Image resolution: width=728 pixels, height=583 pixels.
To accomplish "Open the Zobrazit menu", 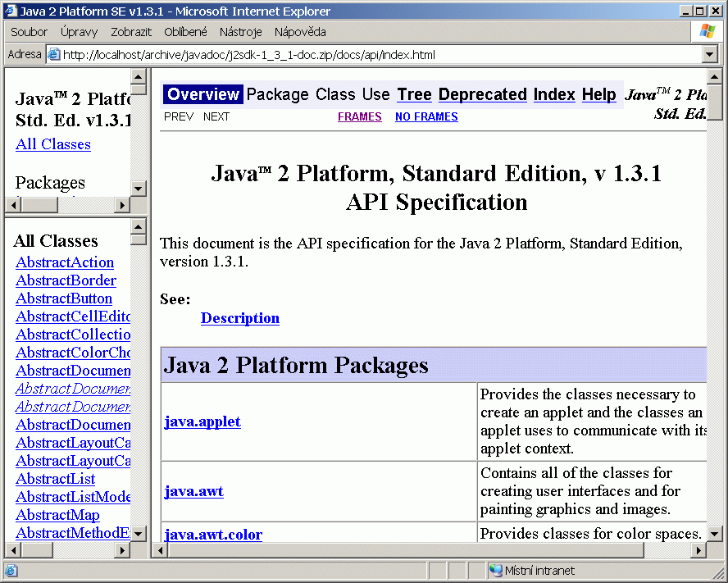I will (131, 32).
